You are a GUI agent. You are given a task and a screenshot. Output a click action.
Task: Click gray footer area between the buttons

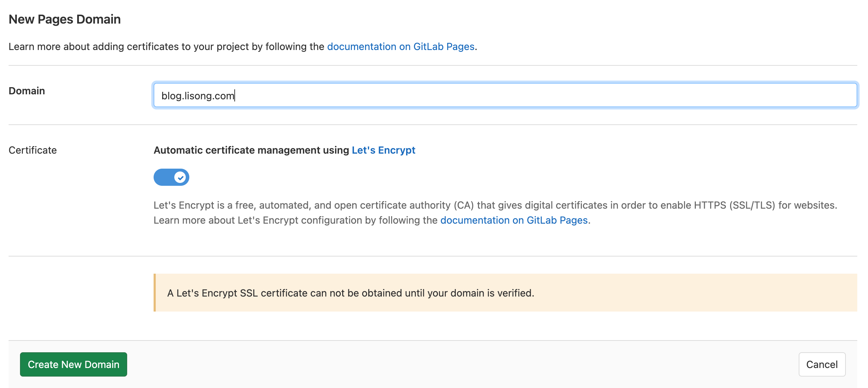pyautogui.click(x=463, y=364)
